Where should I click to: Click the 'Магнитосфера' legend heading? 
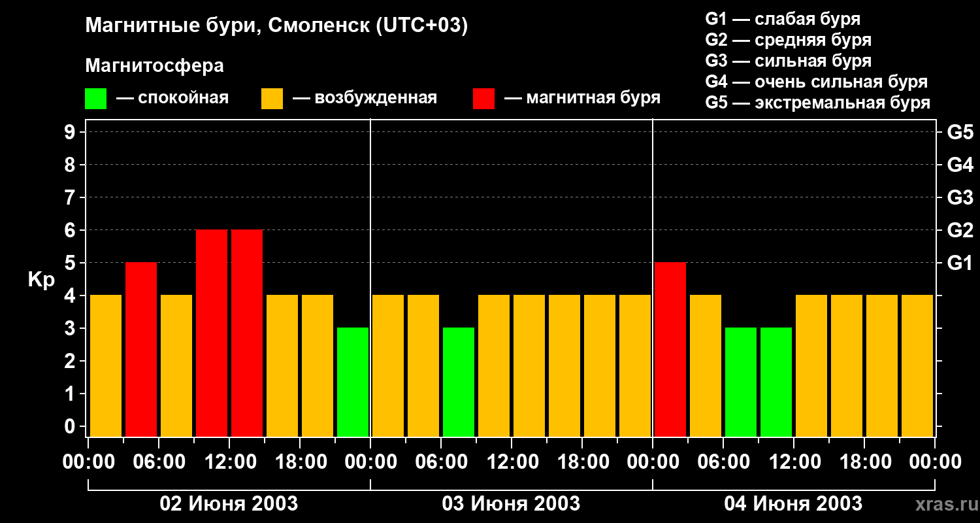[x=155, y=66]
